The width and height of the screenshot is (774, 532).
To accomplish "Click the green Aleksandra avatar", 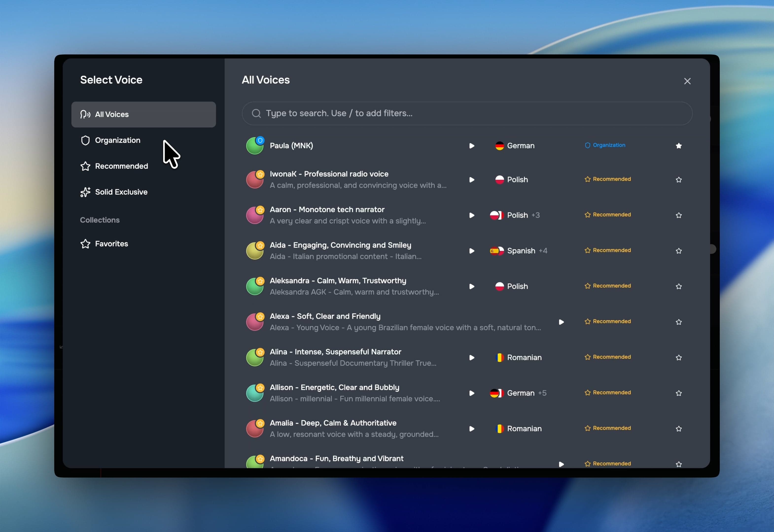I will pyautogui.click(x=255, y=286).
